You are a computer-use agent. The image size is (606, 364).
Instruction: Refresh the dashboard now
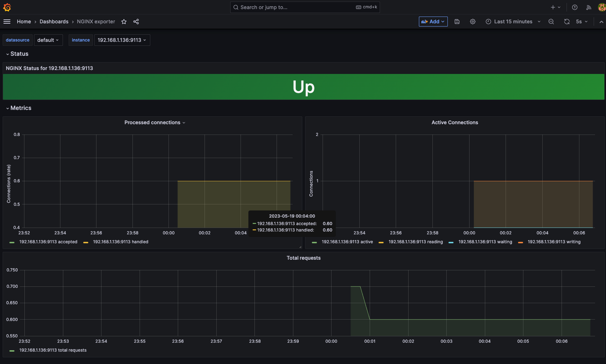pos(567,22)
